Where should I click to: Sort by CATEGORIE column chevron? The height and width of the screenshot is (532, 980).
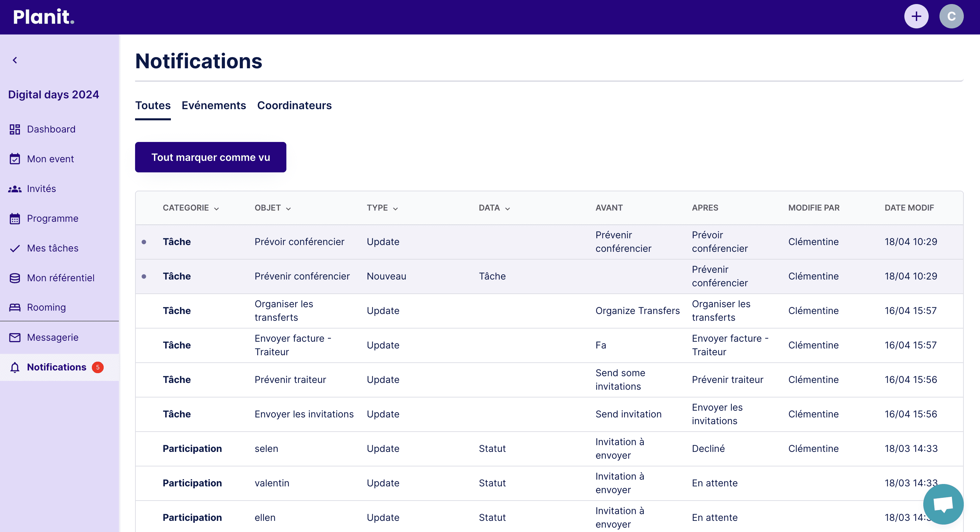tap(216, 209)
